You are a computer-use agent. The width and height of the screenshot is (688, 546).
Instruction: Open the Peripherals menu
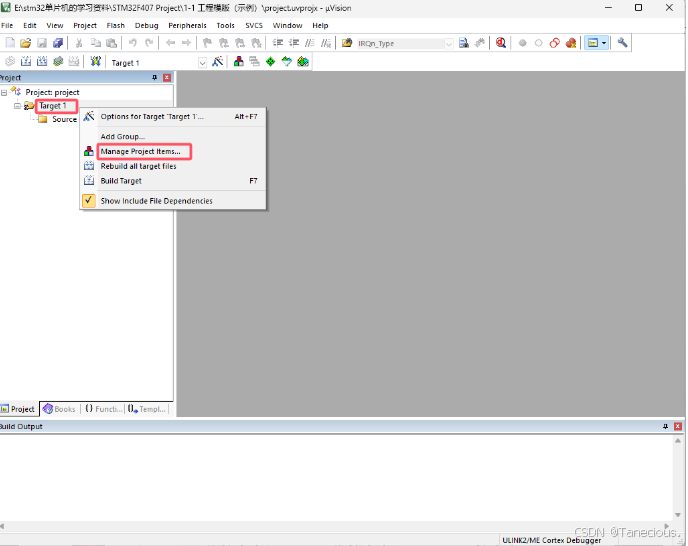click(x=187, y=25)
